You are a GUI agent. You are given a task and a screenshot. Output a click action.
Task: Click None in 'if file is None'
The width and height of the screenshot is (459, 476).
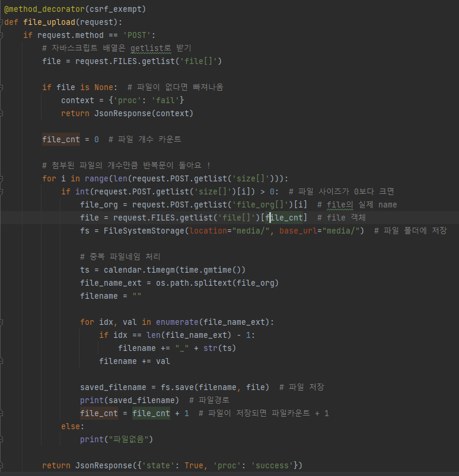click(x=104, y=87)
